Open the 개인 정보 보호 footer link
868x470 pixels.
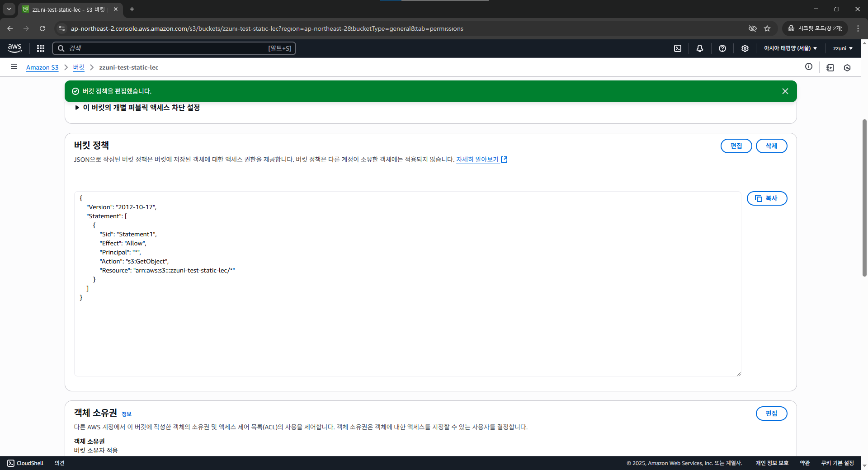click(x=772, y=463)
